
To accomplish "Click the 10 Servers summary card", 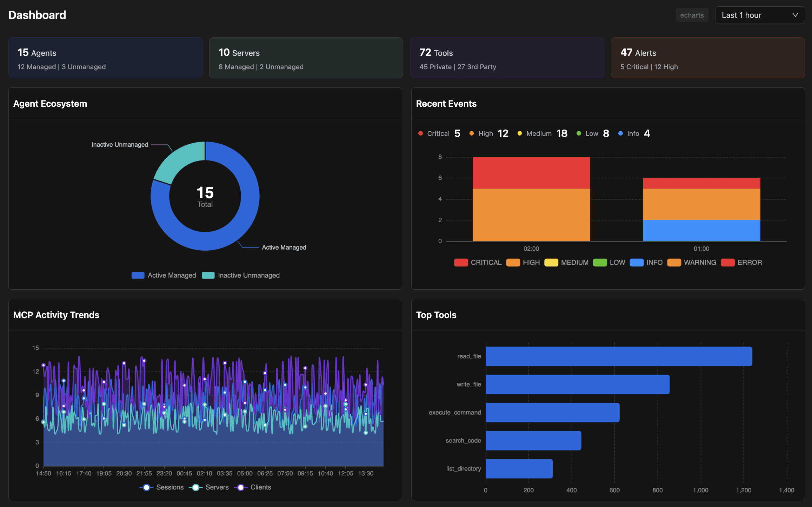I will 306,58.
